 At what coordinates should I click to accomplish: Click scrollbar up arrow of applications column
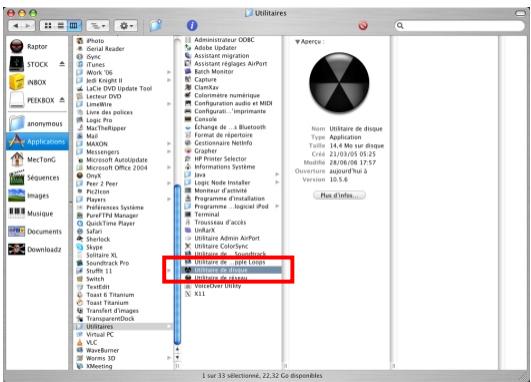coord(177,349)
